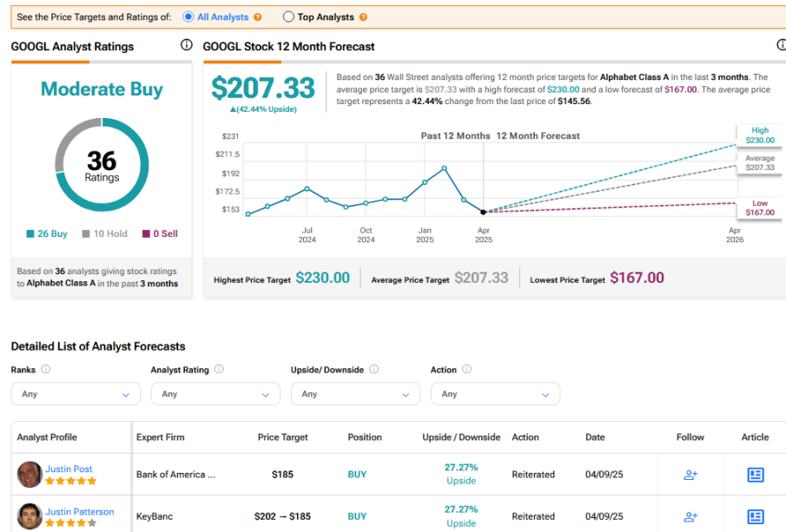786x532 pixels.
Task: Open article for KeyBanc forecast
Action: click(x=755, y=516)
